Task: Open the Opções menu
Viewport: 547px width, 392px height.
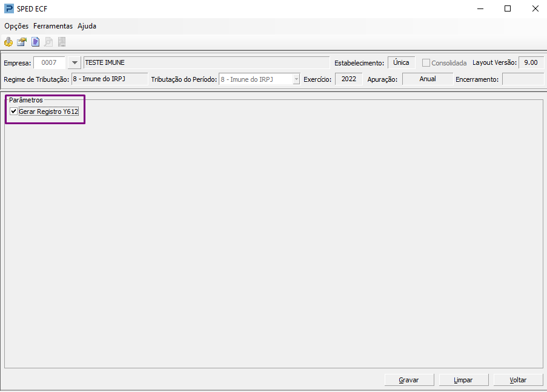Action: coord(16,26)
